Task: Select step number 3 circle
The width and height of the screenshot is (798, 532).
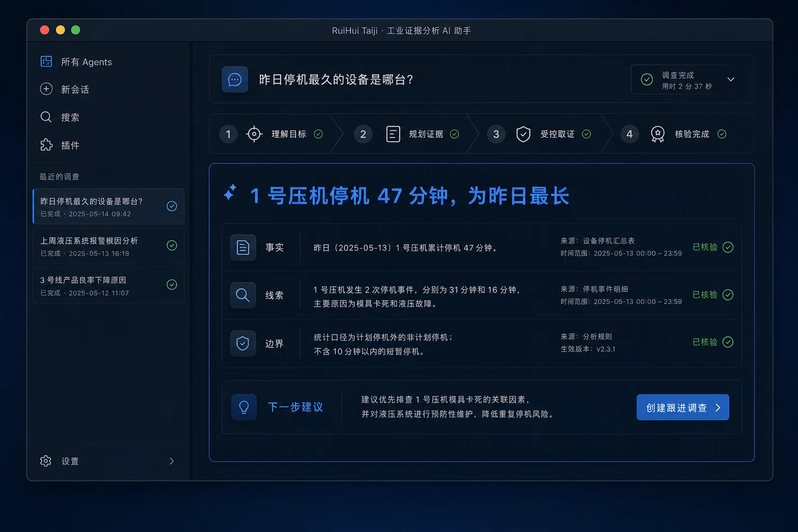Action: [x=496, y=134]
